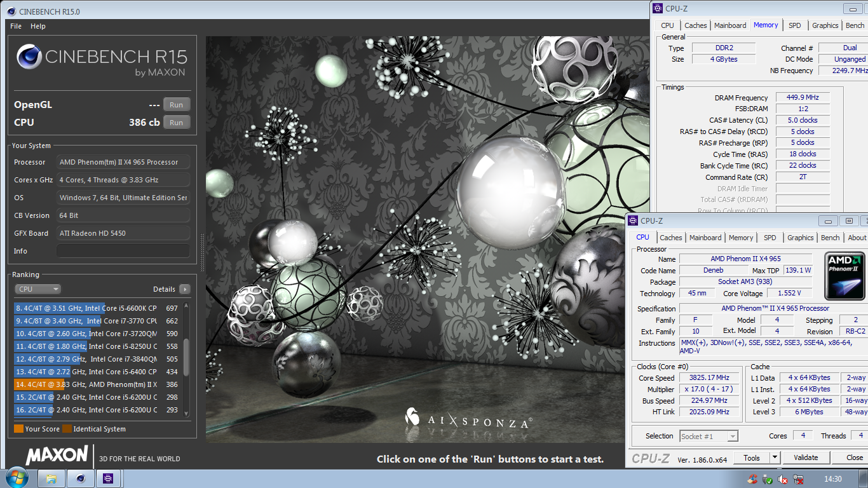
Task: Open the Tools dropdown arrow in CPU-Z
Action: [775, 457]
